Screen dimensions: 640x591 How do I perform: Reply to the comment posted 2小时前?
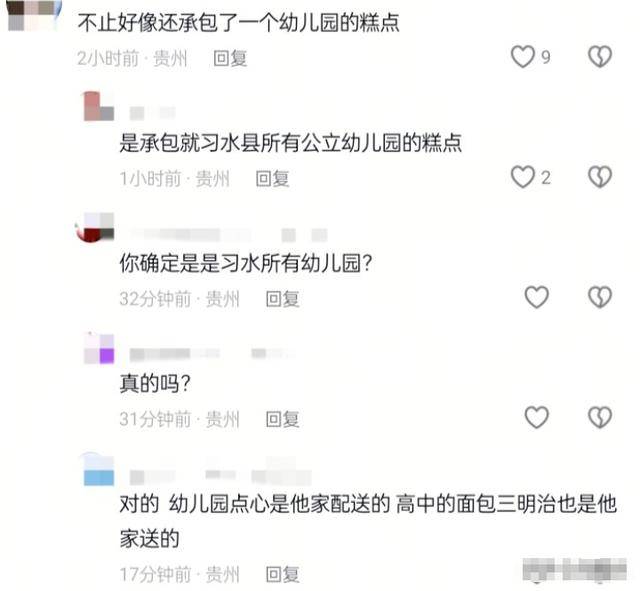[x=230, y=58]
